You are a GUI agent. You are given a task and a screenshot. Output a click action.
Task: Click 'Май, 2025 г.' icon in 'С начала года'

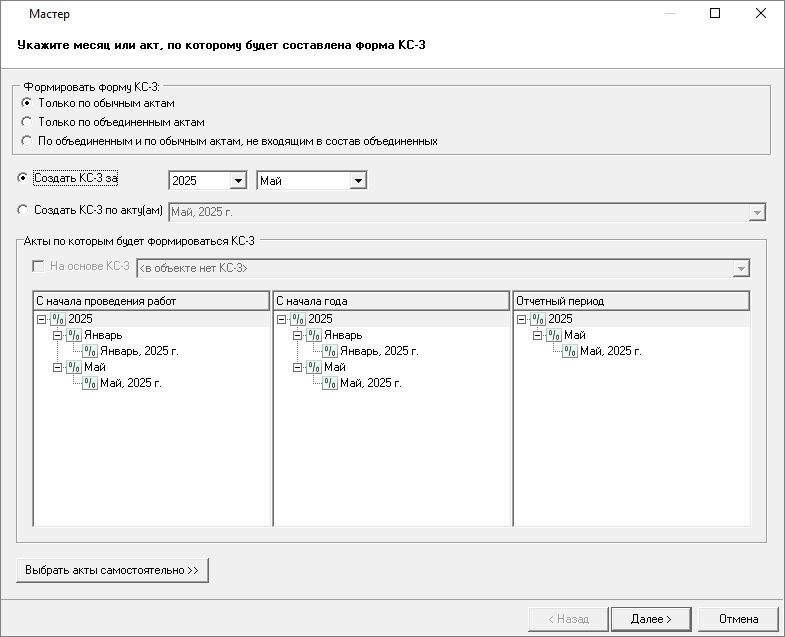click(330, 383)
